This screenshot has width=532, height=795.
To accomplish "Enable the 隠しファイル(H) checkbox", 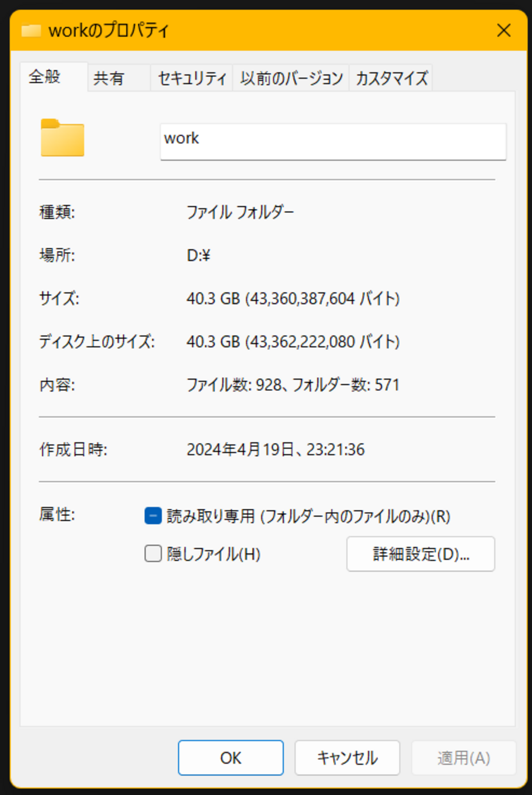I will pos(153,554).
